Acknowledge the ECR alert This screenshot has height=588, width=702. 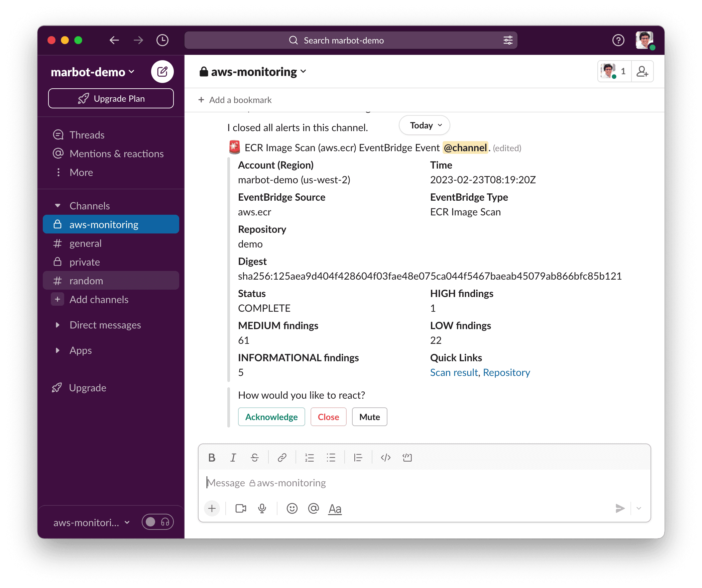tap(271, 417)
